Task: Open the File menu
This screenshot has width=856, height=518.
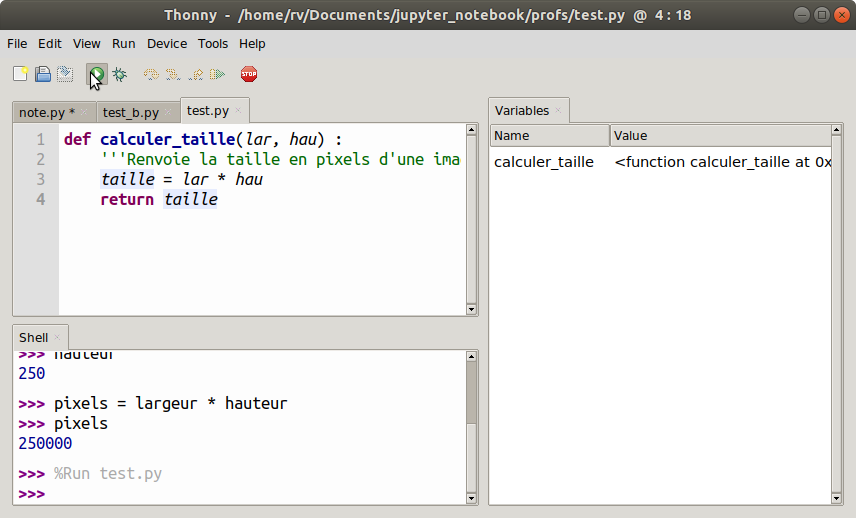Action: point(17,44)
